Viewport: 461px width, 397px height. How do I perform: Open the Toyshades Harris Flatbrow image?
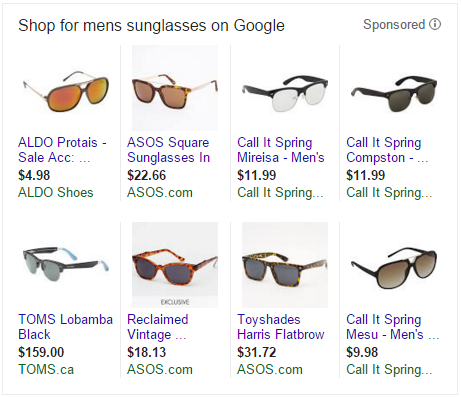click(285, 265)
